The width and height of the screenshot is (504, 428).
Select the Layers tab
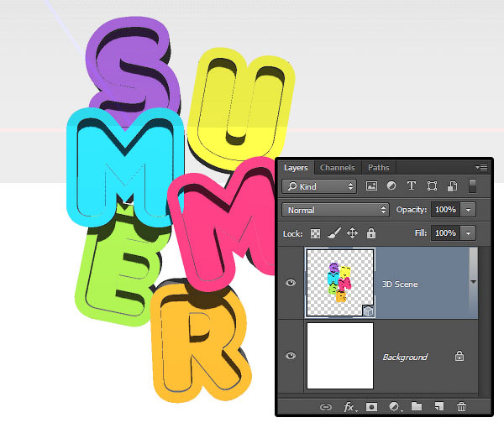[296, 168]
